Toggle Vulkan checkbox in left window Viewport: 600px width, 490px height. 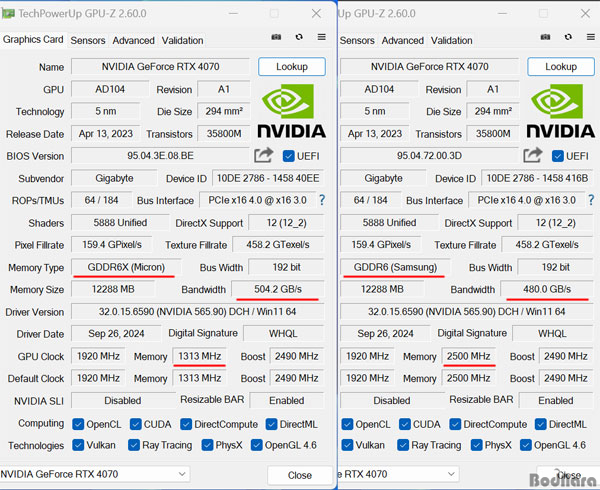[78, 445]
